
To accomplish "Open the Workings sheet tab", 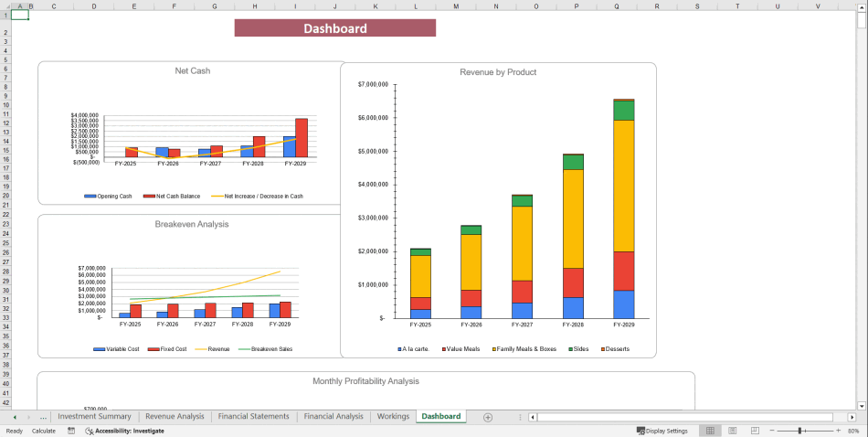I will [393, 417].
